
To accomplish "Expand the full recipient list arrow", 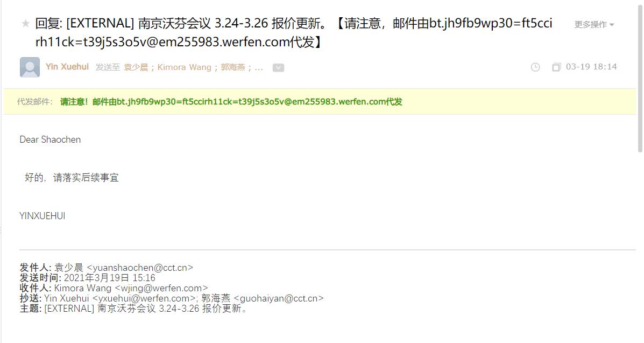I will coord(278,67).
